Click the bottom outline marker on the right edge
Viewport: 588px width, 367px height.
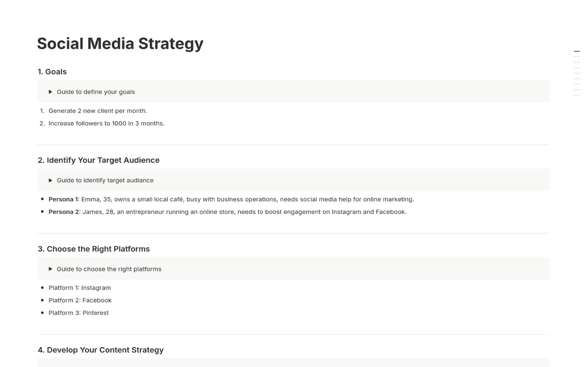[x=576, y=95]
